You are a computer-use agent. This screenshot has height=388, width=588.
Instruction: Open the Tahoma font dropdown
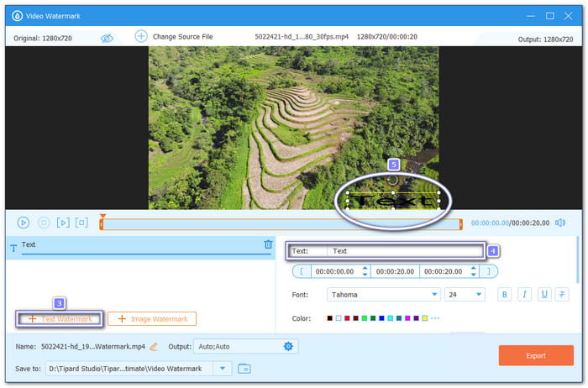pos(434,294)
